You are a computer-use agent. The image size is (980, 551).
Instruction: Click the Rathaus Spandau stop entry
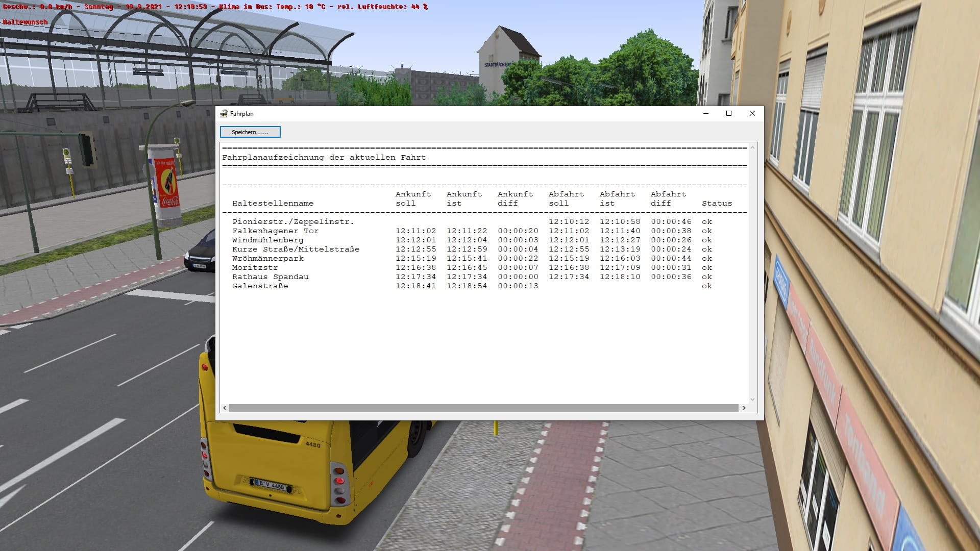click(270, 277)
